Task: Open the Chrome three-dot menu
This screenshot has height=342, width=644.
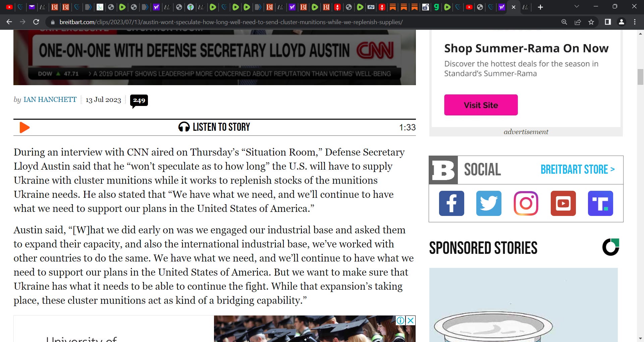Action: [x=635, y=22]
